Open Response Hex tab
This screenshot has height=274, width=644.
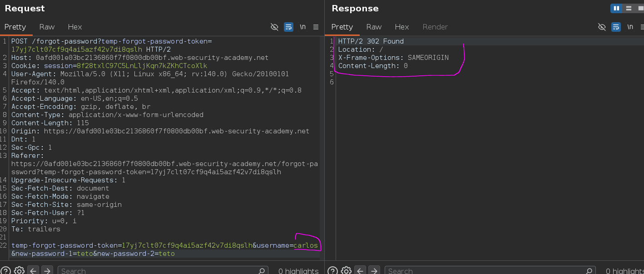[x=402, y=27]
